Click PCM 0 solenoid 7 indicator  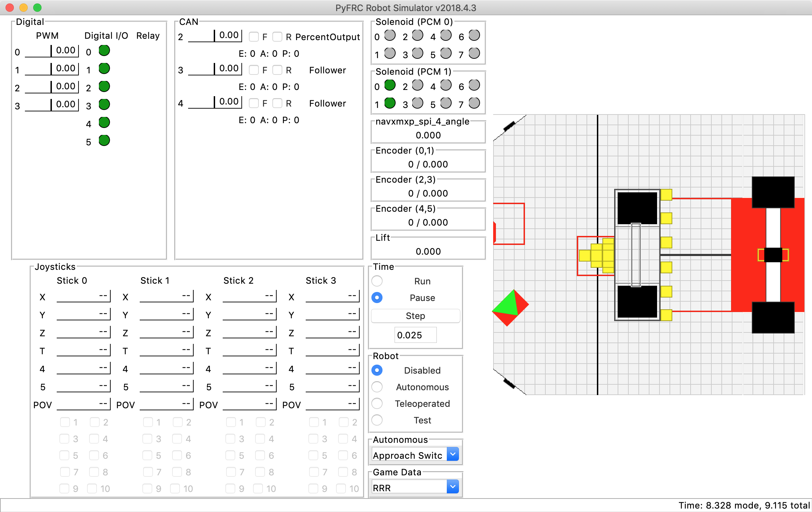pos(474,53)
